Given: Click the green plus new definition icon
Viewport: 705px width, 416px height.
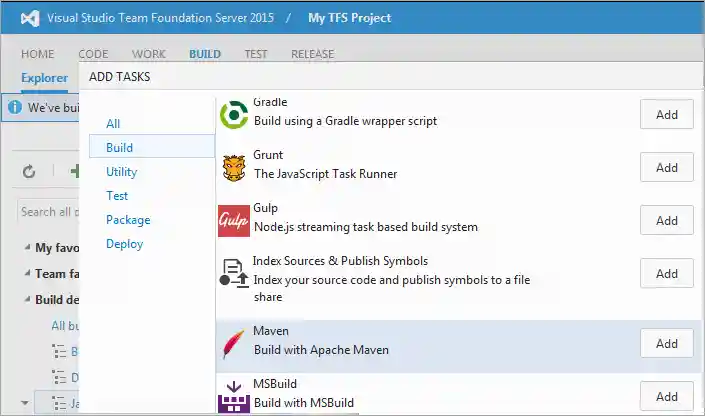Looking at the screenshot, I should coord(75,171).
